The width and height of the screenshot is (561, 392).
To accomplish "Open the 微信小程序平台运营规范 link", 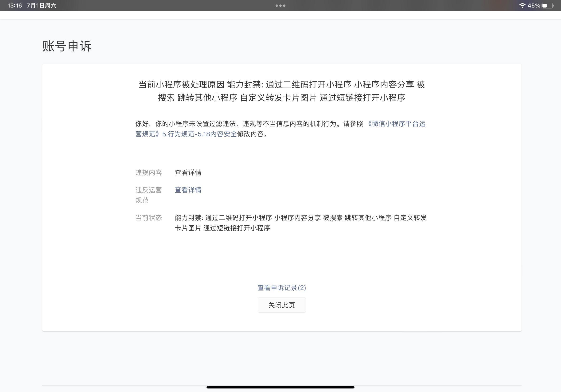I will pos(396,124).
